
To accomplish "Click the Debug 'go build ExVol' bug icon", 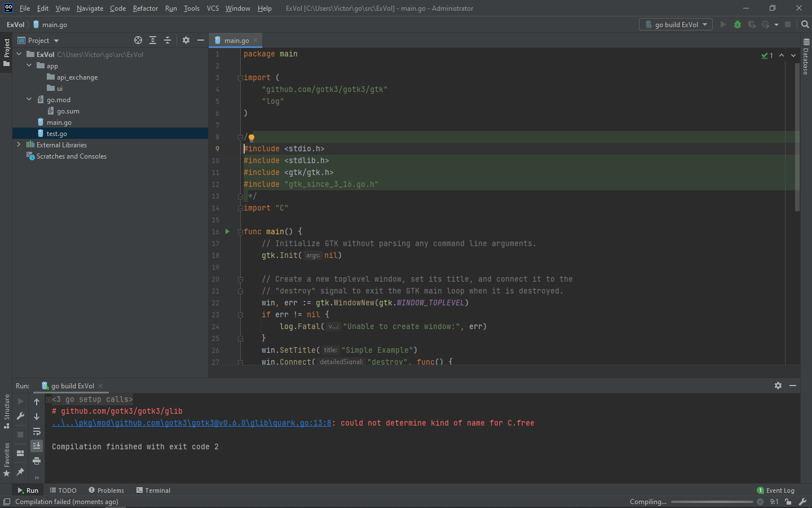I will (737, 24).
